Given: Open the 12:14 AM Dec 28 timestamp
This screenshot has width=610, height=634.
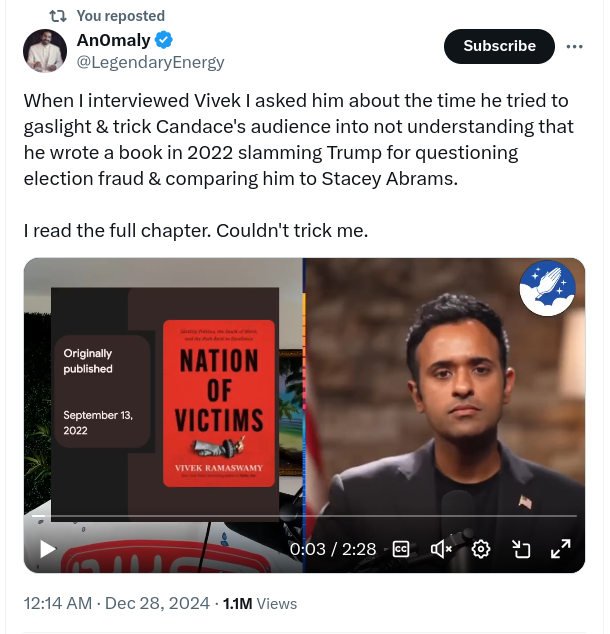Looking at the screenshot, I should tap(116, 604).
